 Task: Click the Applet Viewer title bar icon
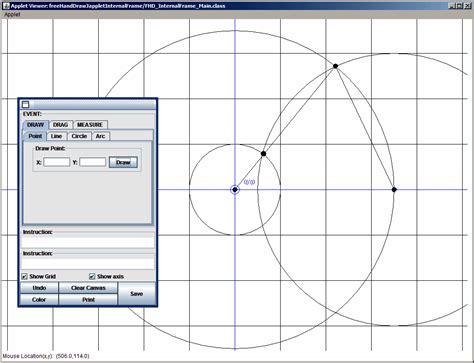point(6,6)
